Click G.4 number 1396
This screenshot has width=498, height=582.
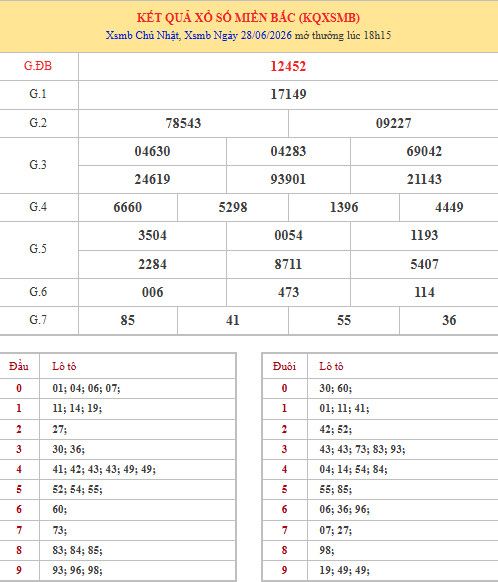[x=344, y=207]
